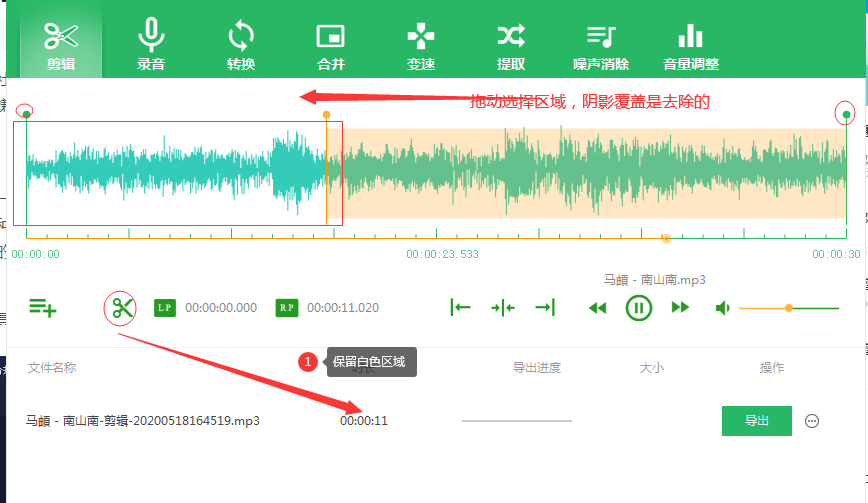Click the 导出 export button
Viewport: 868px width, 503px height.
coord(756,421)
